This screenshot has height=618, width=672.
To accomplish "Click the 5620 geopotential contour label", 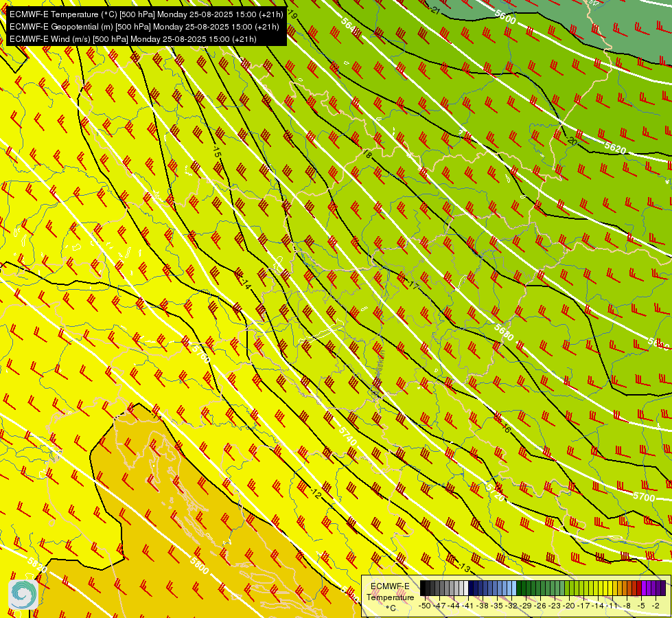I will pos(616,148).
